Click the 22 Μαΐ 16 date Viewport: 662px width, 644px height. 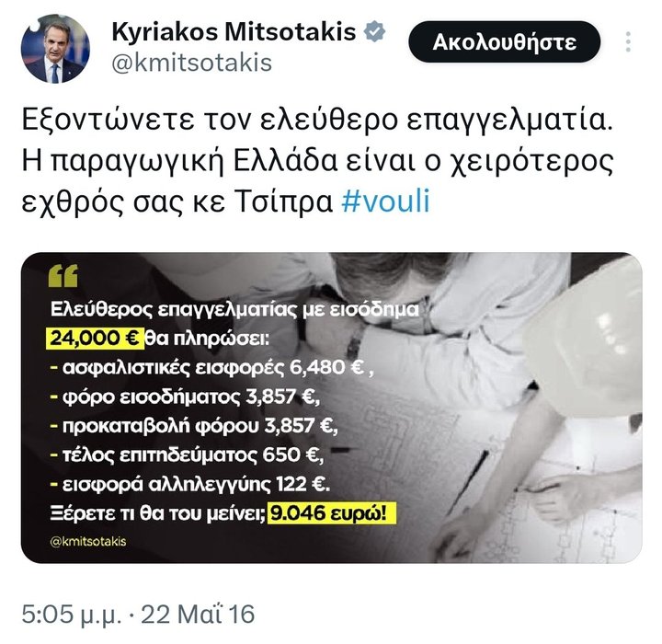tap(198, 614)
